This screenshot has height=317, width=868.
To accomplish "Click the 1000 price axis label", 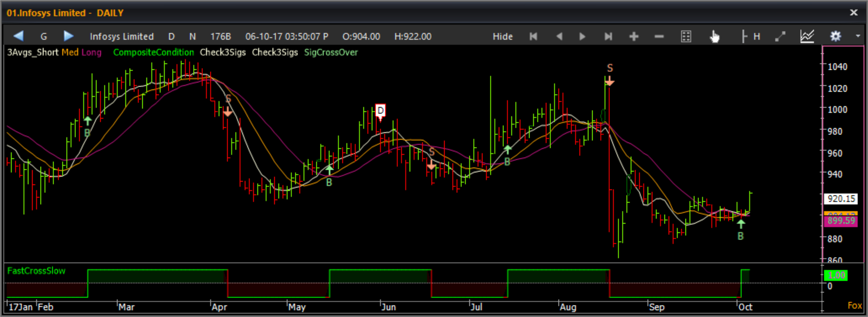I will pos(837,109).
